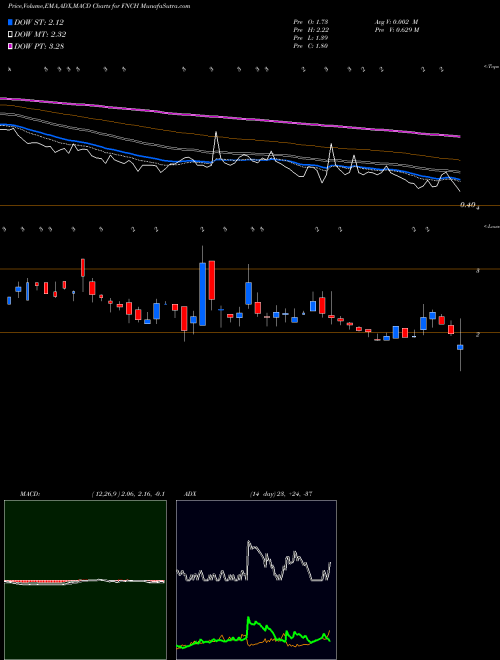
Task: Click the 'Pre H: 2.22' value
Action: click(311, 30)
